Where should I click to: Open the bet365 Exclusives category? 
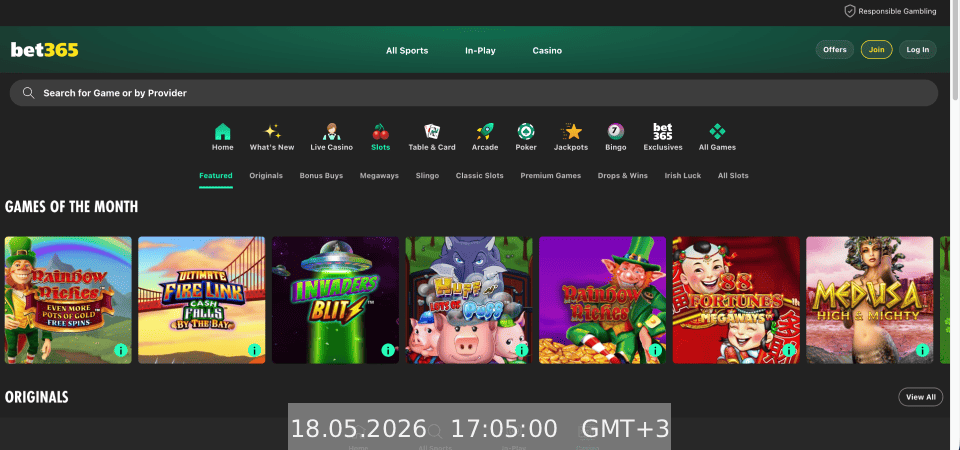pyautogui.click(x=662, y=137)
